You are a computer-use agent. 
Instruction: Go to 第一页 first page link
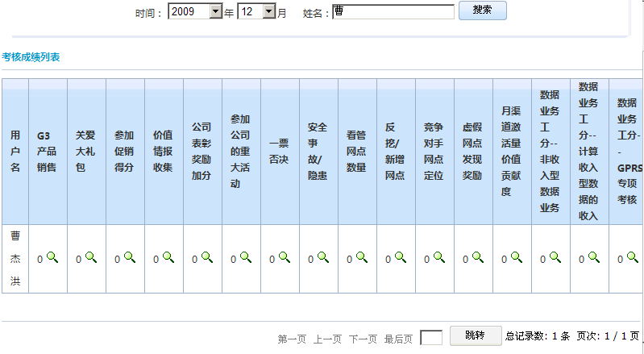click(292, 339)
